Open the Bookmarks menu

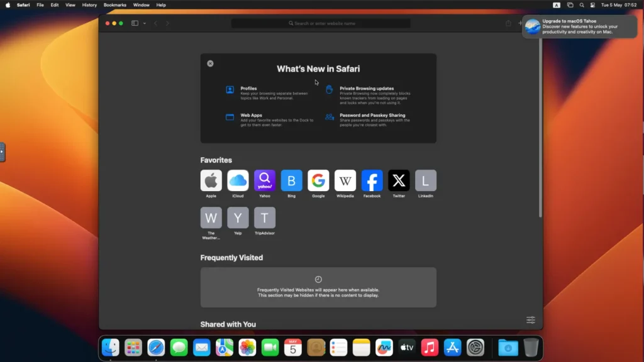(x=114, y=5)
